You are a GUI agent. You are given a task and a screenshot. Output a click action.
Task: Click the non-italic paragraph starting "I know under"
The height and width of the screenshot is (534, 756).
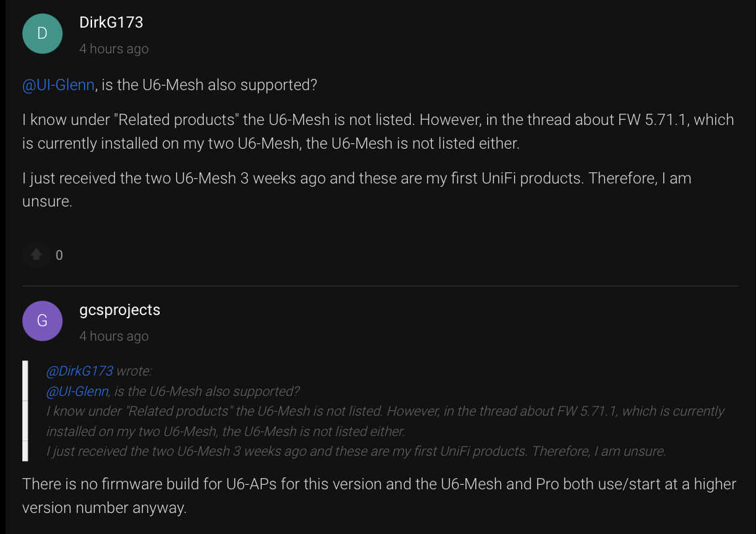pos(377,132)
